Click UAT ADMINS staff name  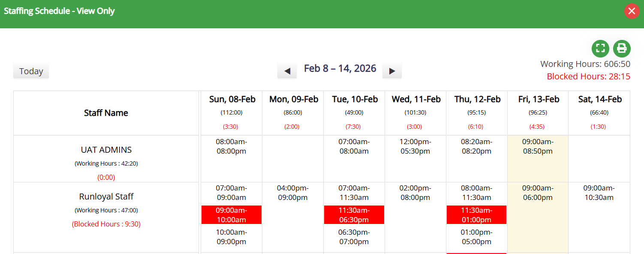106,150
